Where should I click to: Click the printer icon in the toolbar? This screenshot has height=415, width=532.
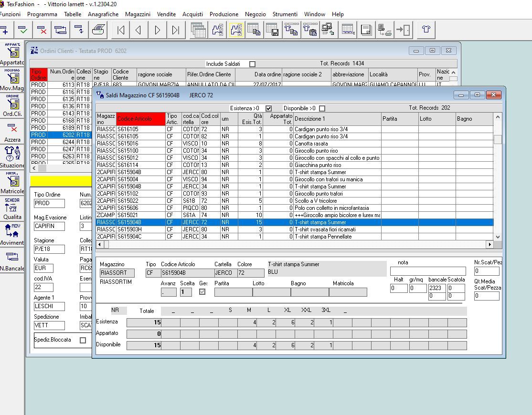[98, 30]
